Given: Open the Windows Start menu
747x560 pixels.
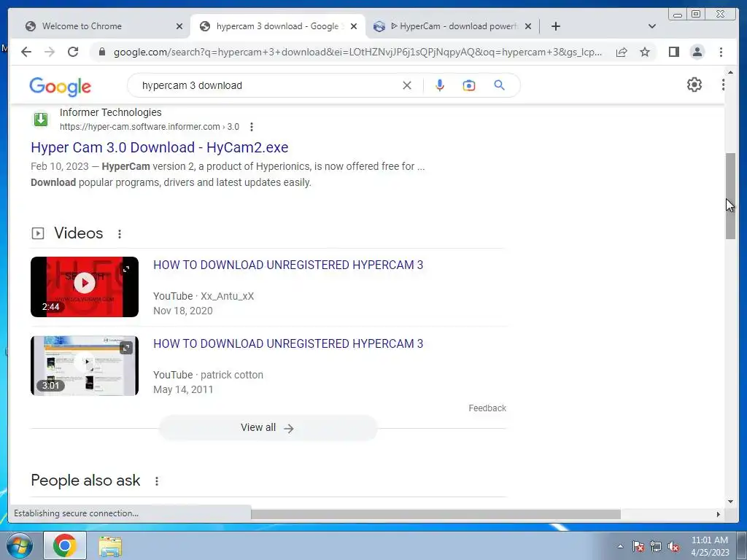Looking at the screenshot, I should (x=19, y=545).
